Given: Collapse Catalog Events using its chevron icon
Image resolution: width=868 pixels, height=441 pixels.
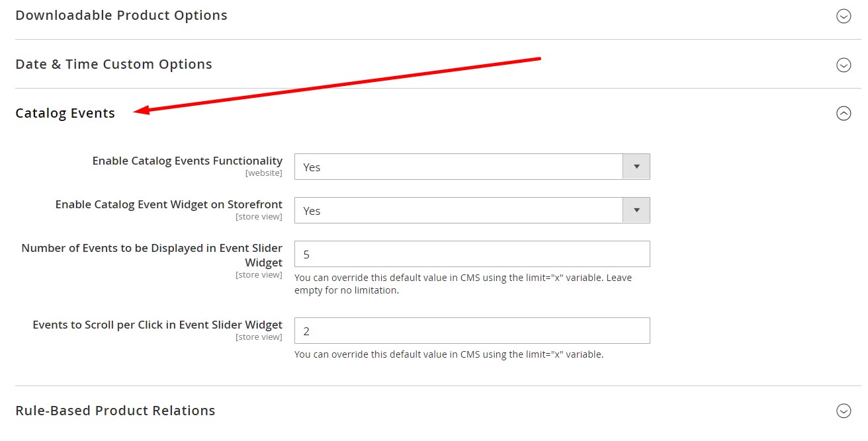Looking at the screenshot, I should coord(844,114).
